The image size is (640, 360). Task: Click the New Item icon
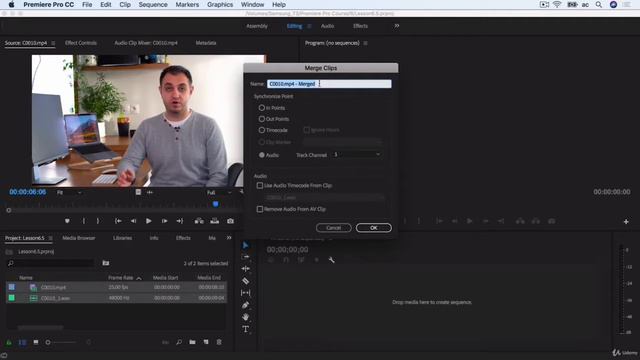206,342
